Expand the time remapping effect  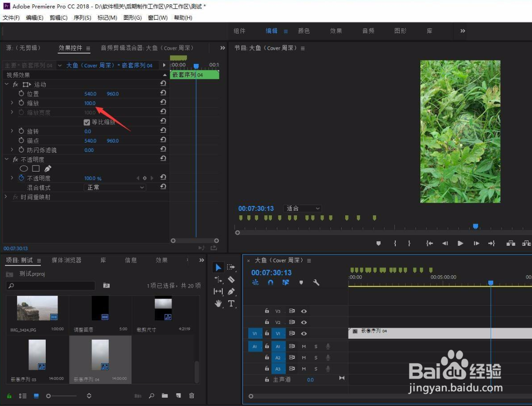[6, 197]
